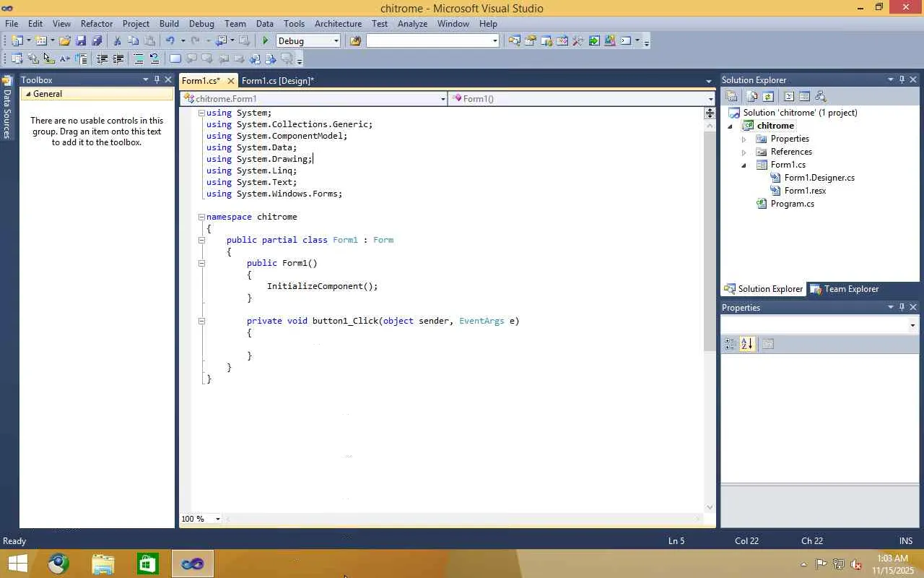This screenshot has width=924, height=578.
Task: Open the Data Sources side tab
Action: click(x=7, y=108)
